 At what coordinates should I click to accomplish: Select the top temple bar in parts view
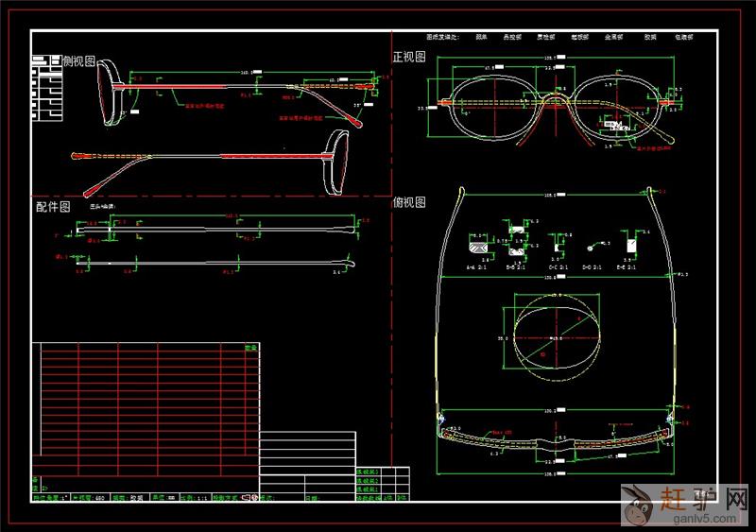click(217, 226)
